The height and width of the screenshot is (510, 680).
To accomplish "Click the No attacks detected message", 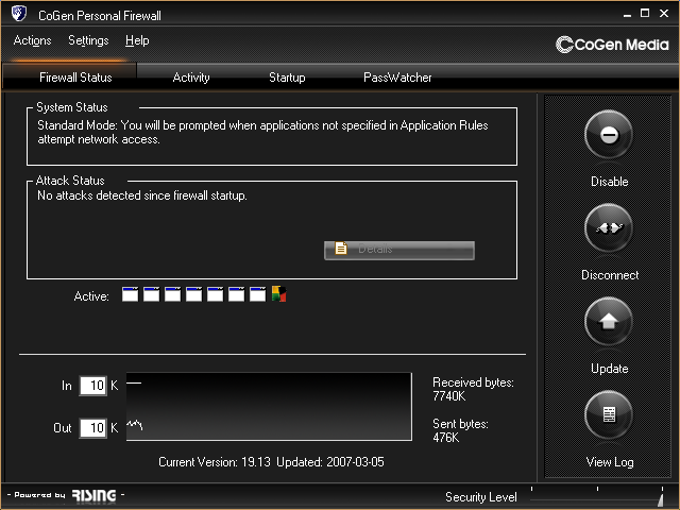I will (142, 196).
